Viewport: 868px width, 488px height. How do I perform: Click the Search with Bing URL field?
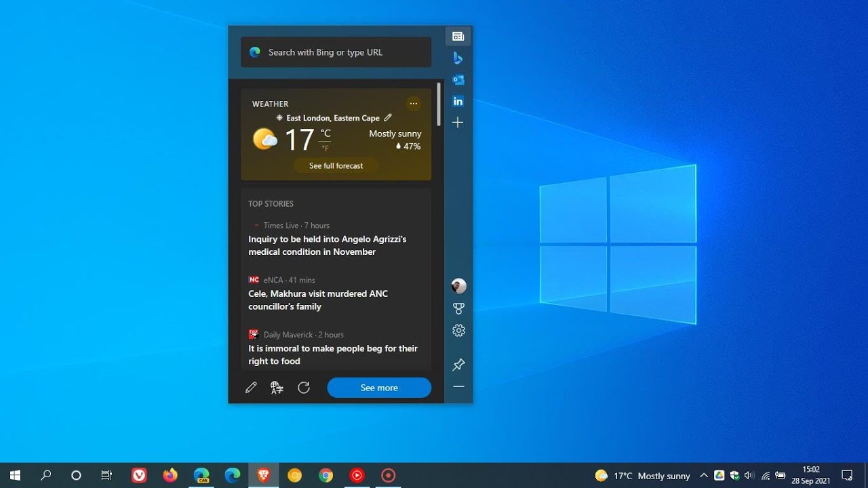tap(336, 52)
